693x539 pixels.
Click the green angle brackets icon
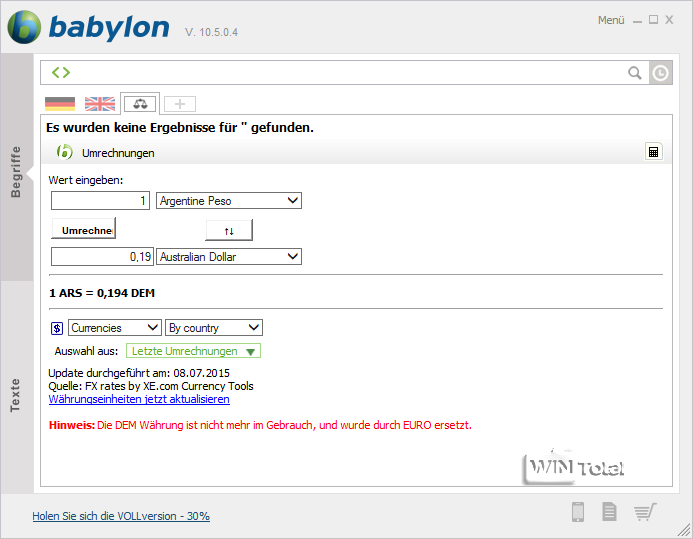coord(61,72)
